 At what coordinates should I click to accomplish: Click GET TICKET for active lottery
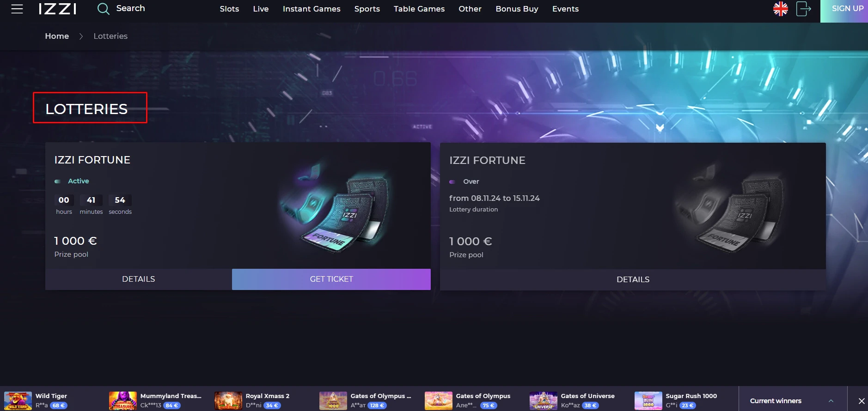[x=331, y=279]
